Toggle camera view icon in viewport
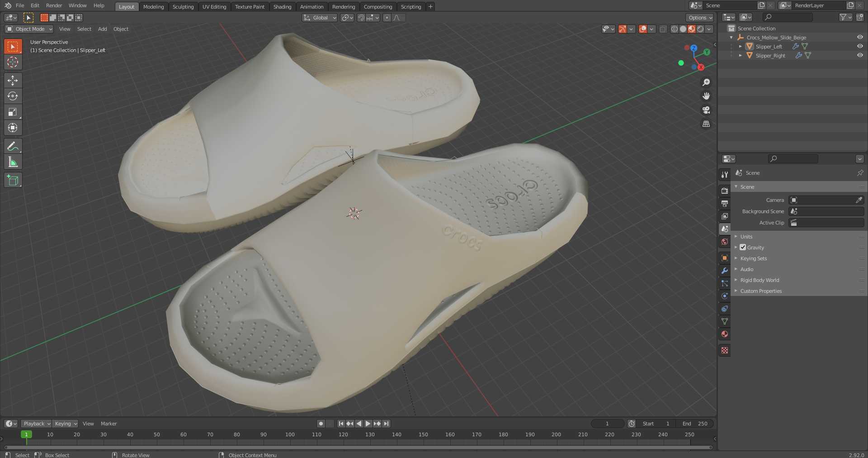 coord(706,110)
